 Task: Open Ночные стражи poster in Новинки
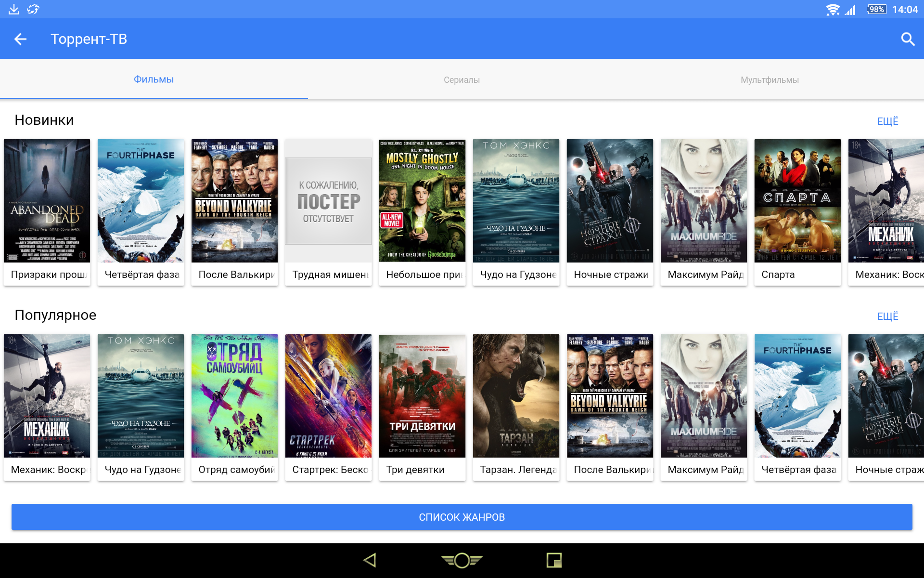pos(610,201)
